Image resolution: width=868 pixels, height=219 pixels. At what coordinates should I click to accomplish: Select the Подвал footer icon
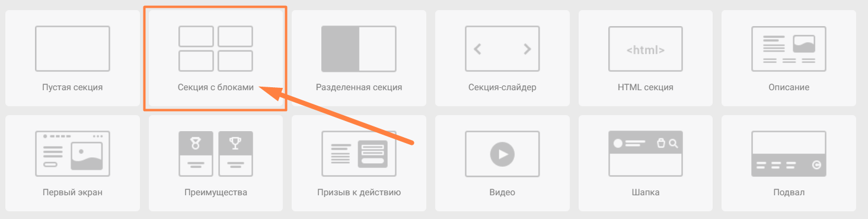coord(789,154)
